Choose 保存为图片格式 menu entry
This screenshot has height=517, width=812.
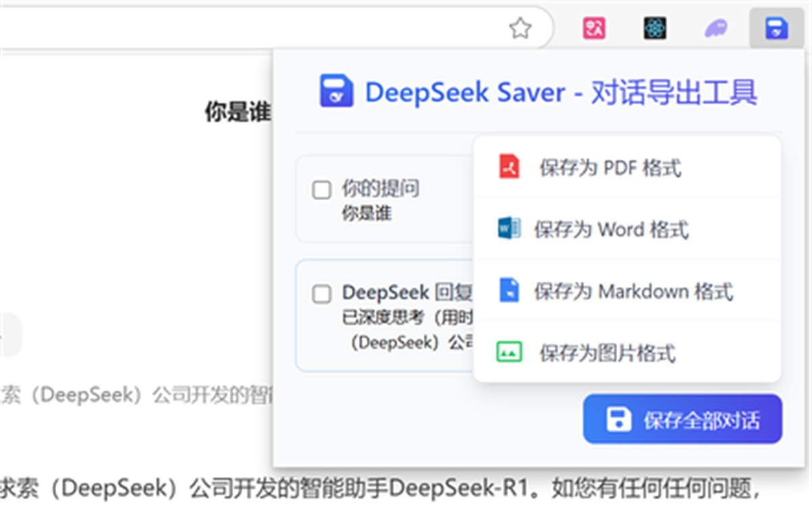[627, 353]
